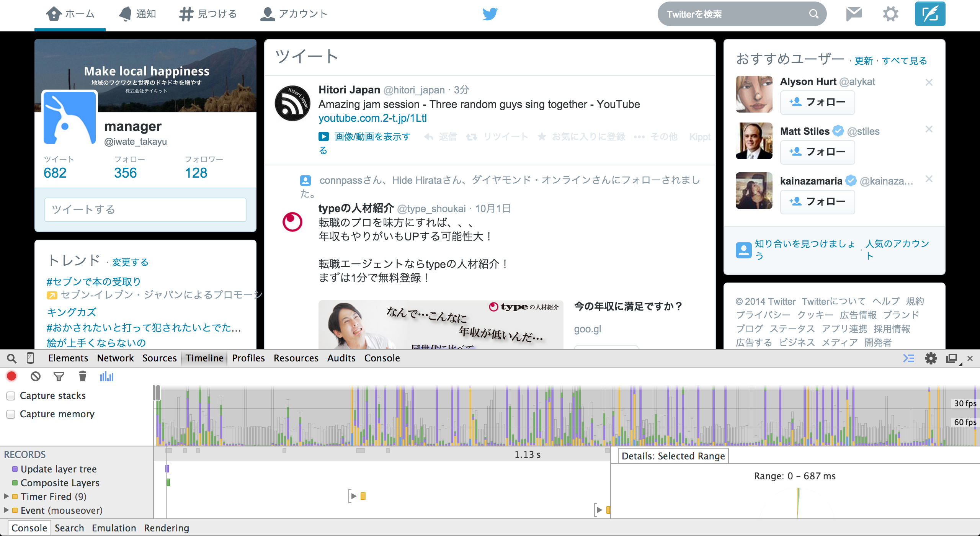Open Twitter direct messages envelope icon
The height and width of the screenshot is (536, 980).
(x=854, y=14)
